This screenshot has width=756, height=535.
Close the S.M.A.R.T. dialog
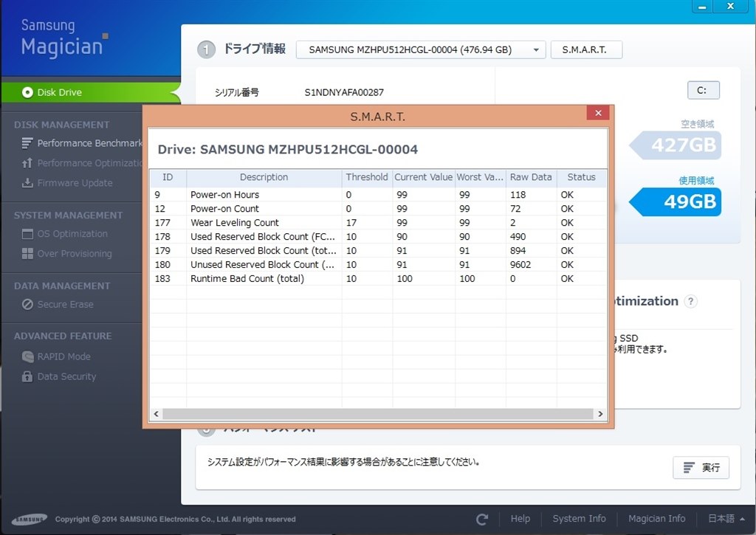598,113
